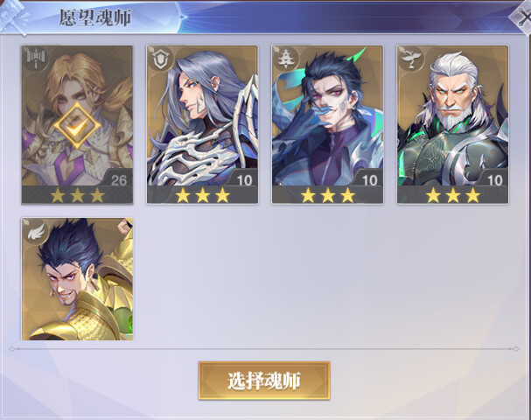The width and height of the screenshot is (531, 420).
Task: Select the golden-armored spiky-haired hero card
Action: pos(77,279)
